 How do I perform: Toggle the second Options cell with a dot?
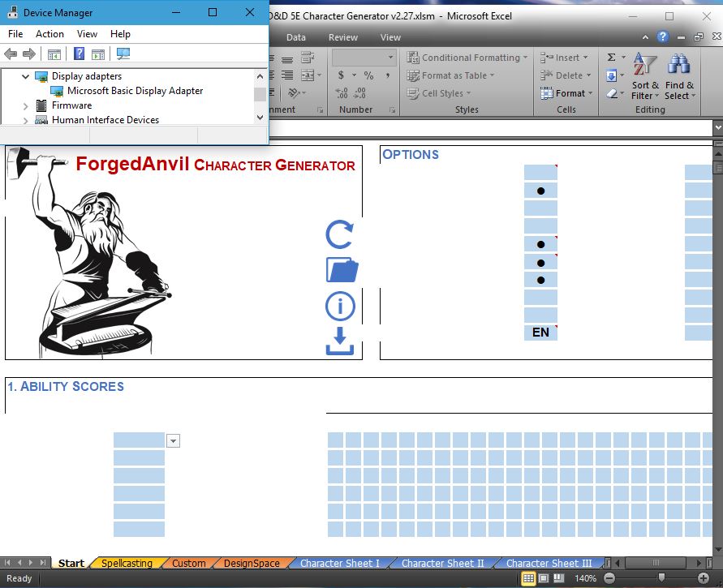click(x=541, y=191)
